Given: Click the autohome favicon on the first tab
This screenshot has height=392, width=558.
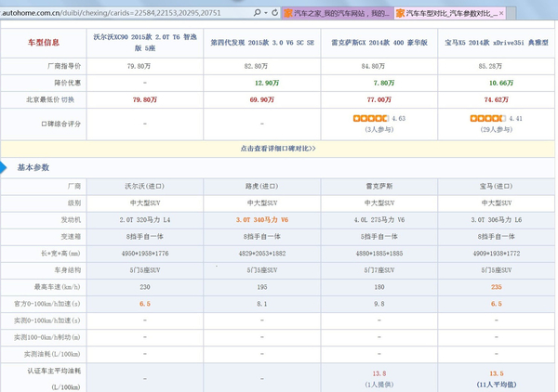Looking at the screenshot, I should pos(288,14).
